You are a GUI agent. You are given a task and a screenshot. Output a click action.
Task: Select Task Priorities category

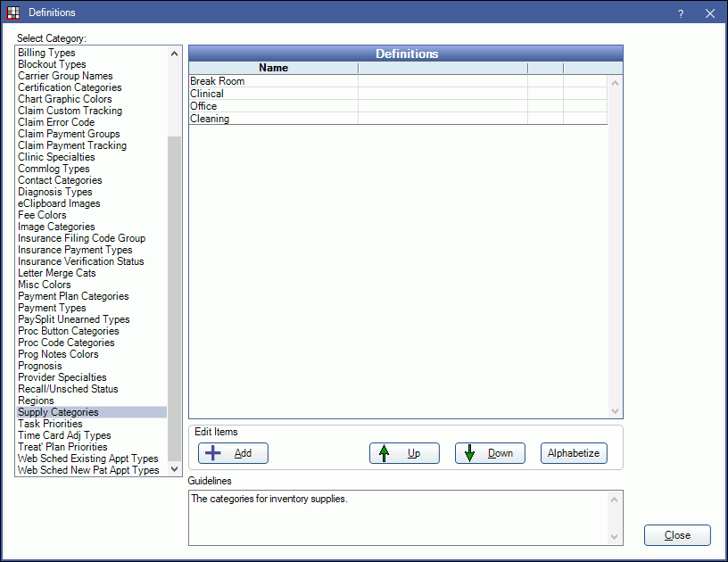[x=92, y=424]
